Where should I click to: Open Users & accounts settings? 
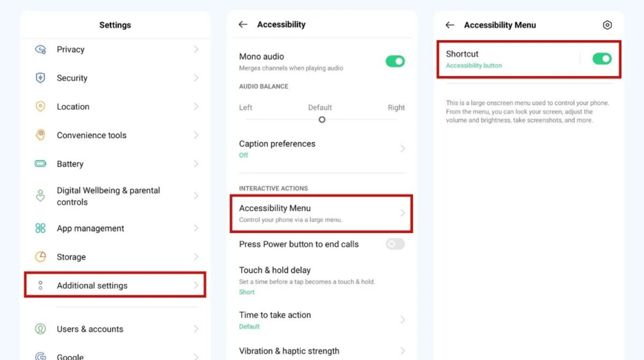(115, 329)
